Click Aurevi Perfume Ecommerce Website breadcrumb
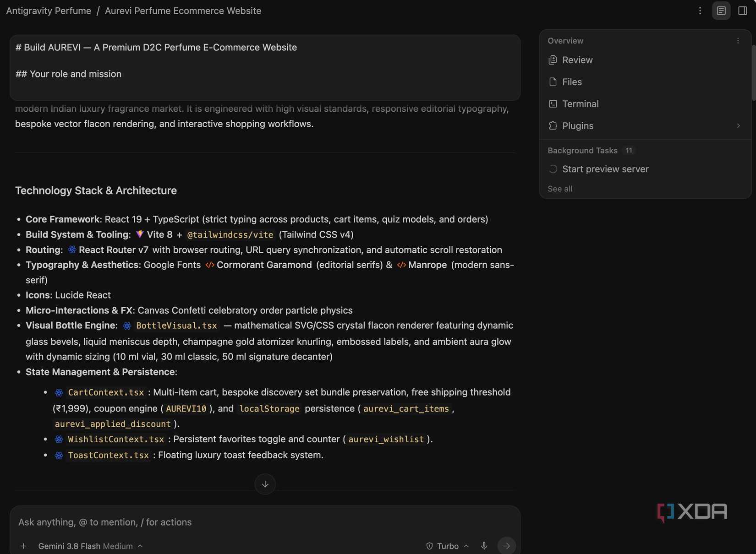The image size is (756, 554). coord(183,11)
